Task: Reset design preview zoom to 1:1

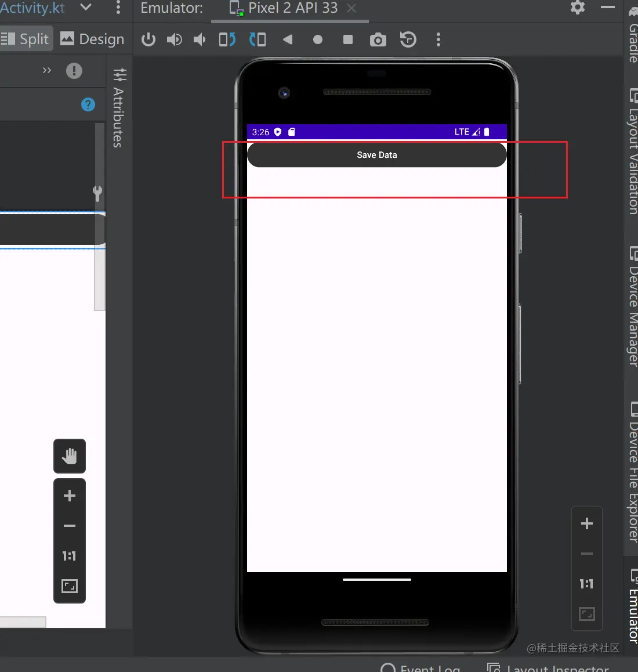Action: click(x=70, y=557)
